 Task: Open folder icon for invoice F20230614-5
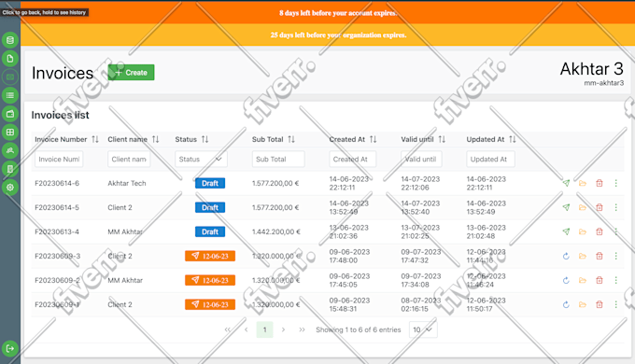583,207
